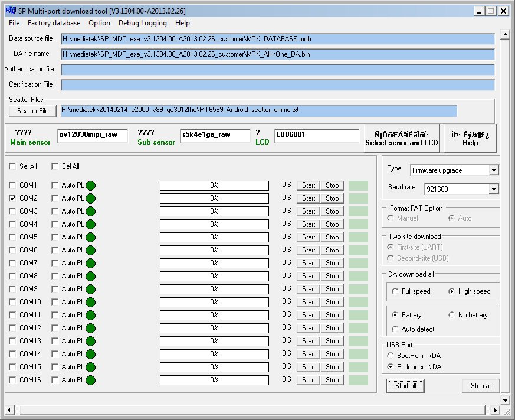Choose the No battery radio option

point(452,315)
